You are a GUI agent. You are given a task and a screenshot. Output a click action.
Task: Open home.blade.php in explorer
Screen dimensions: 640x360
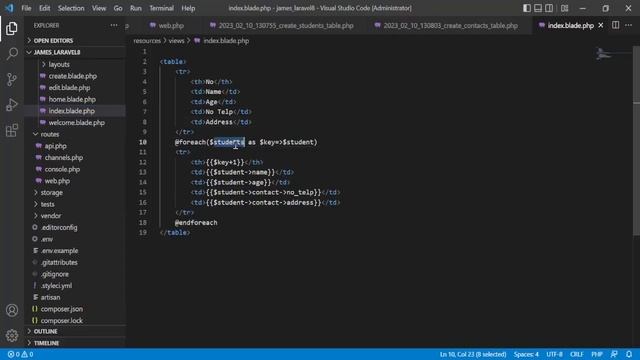pos(72,99)
